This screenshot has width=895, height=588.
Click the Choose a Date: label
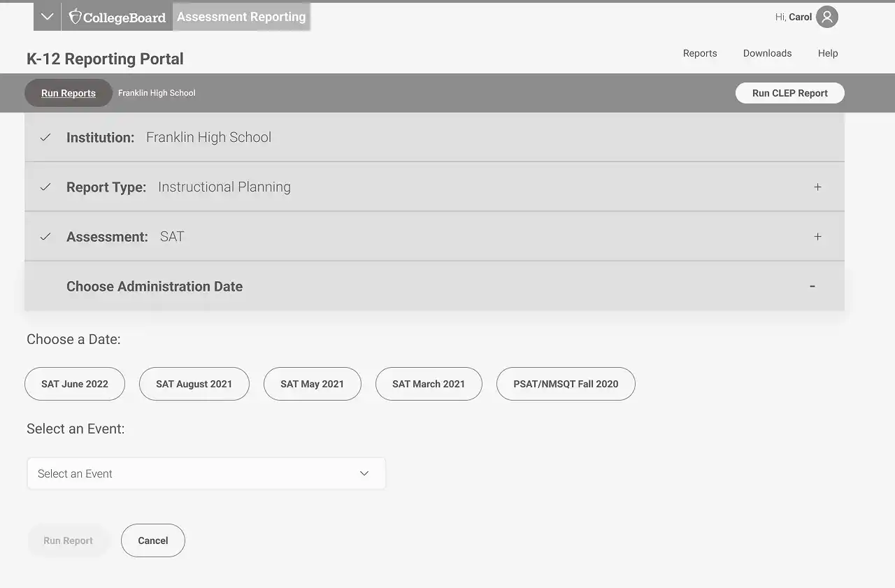(73, 340)
